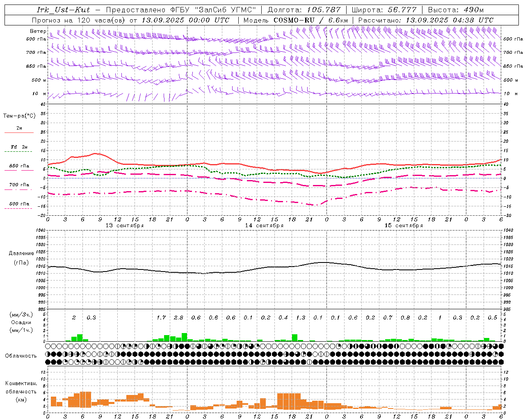Image resolution: width=525 pixels, height=420 pixels.
Task: Click the 3-hour precipitation value "0.4"
Action: tap(283, 318)
